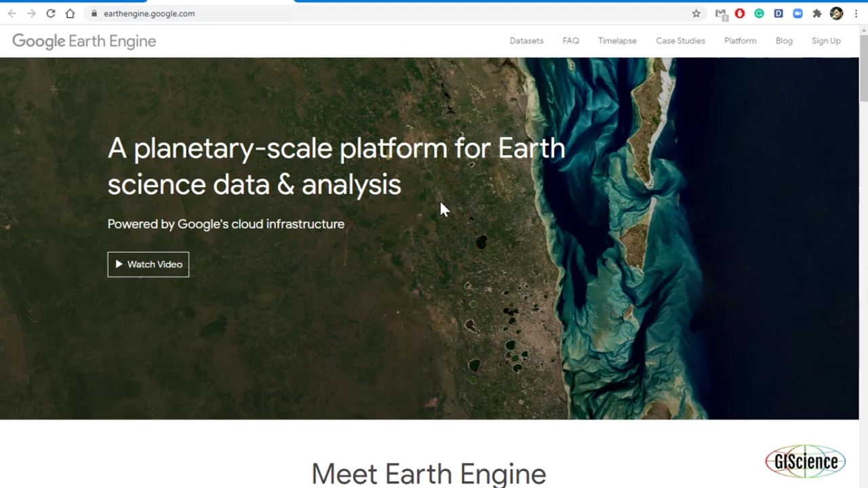Open the Zoom extension
The image size is (868, 488).
point(798,14)
